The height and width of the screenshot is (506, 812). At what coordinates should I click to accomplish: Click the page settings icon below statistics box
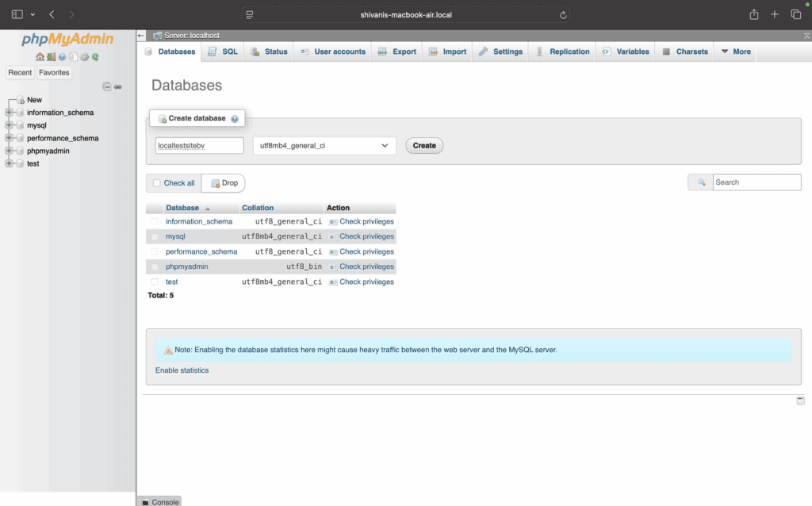(801, 401)
